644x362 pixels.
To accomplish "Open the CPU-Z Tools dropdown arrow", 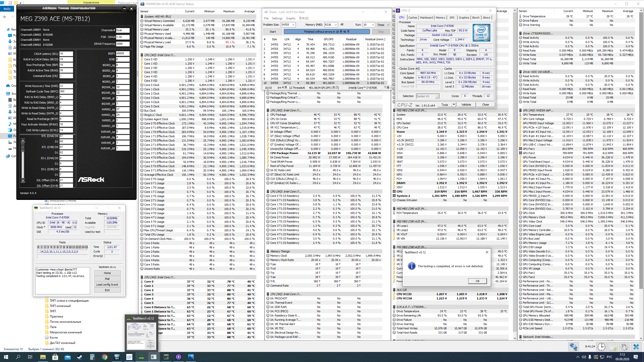I will tap(454, 105).
